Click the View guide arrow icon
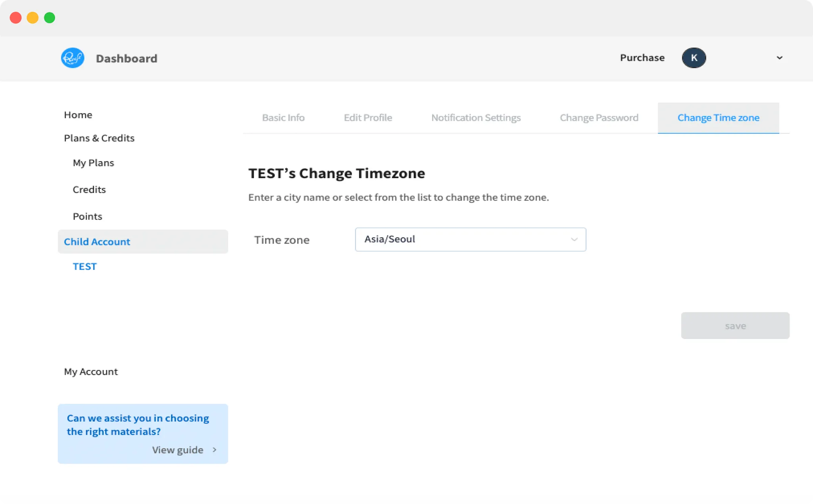This screenshot has height=504, width=813. (x=214, y=450)
